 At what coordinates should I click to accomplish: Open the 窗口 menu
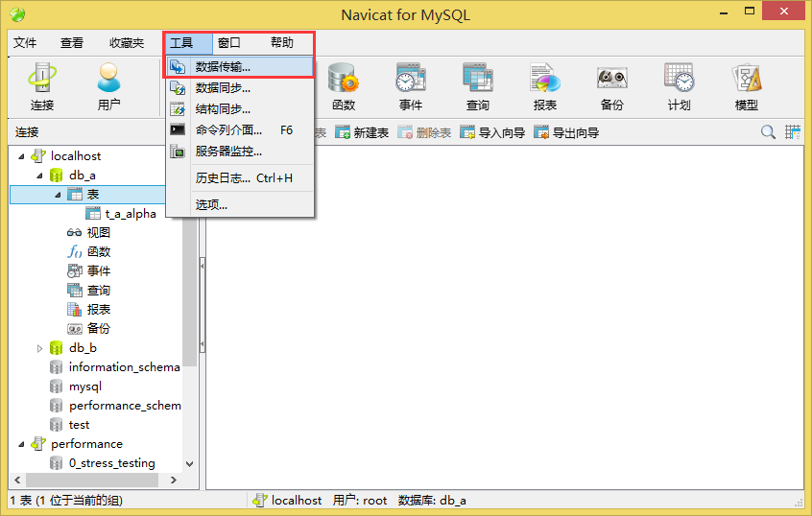point(228,42)
